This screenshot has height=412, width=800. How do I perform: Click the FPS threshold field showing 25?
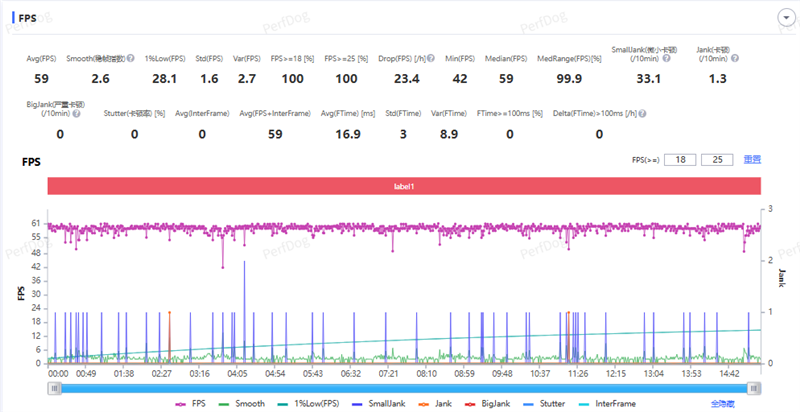(717, 159)
